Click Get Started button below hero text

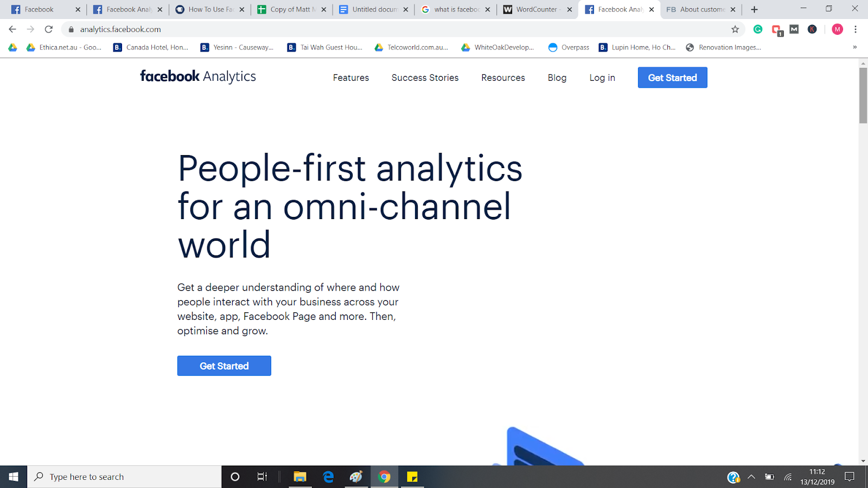pos(224,366)
